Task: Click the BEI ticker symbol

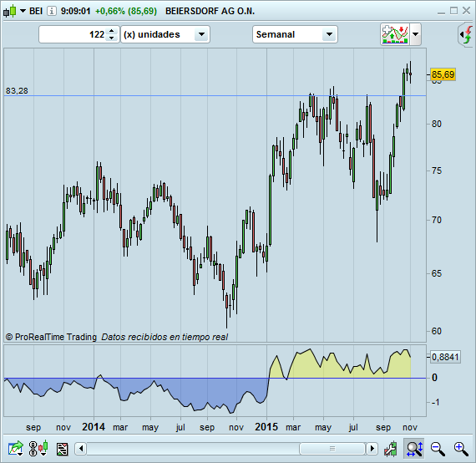Action: (x=36, y=11)
